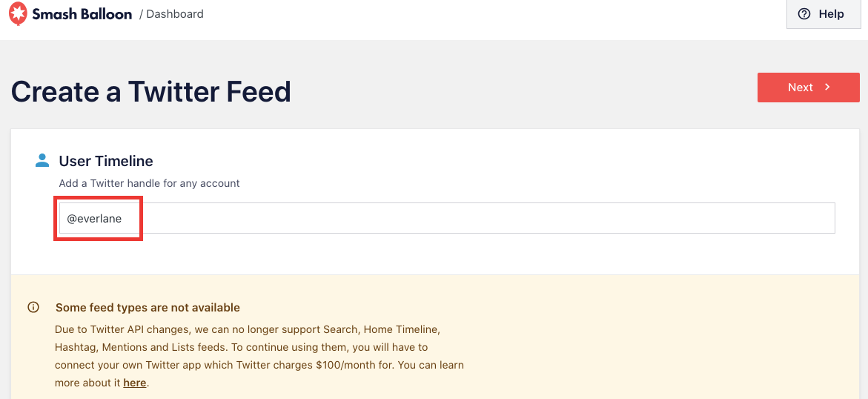Click the info icon in the notice
This screenshot has height=399, width=868.
pyautogui.click(x=33, y=307)
